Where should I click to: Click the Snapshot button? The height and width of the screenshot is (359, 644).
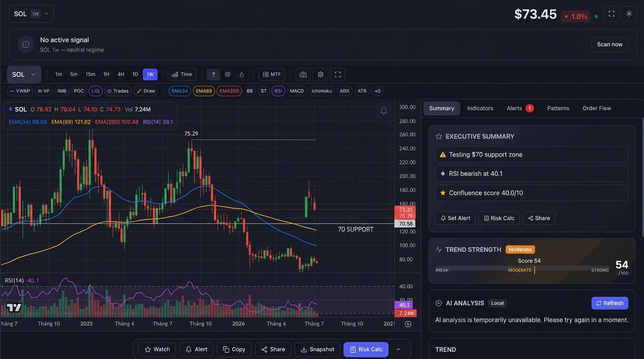[317, 349]
